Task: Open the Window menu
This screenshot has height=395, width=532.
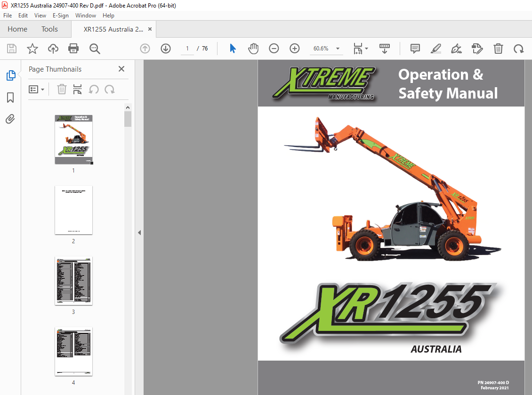Action: point(86,16)
